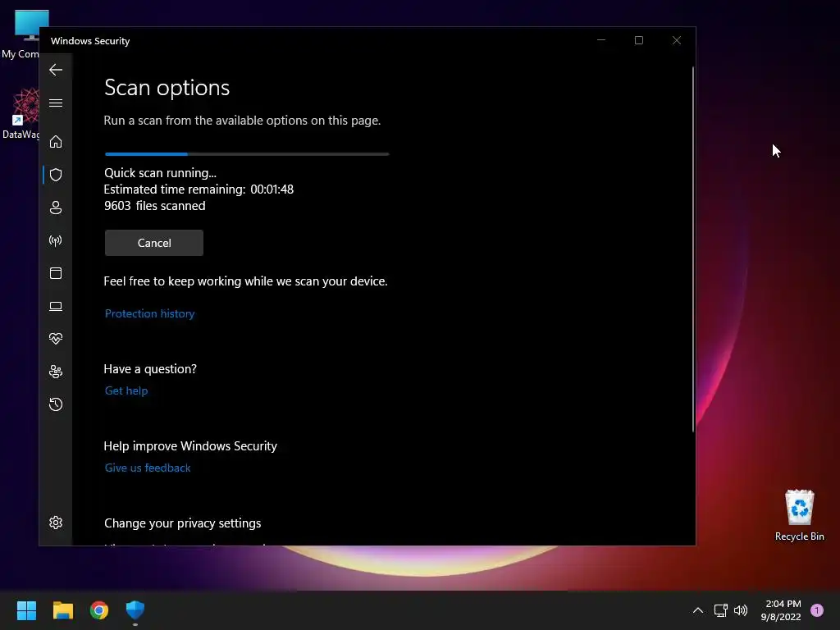The width and height of the screenshot is (840, 630).
Task: Select the DataWag desktop shortcut
Action: point(21,113)
